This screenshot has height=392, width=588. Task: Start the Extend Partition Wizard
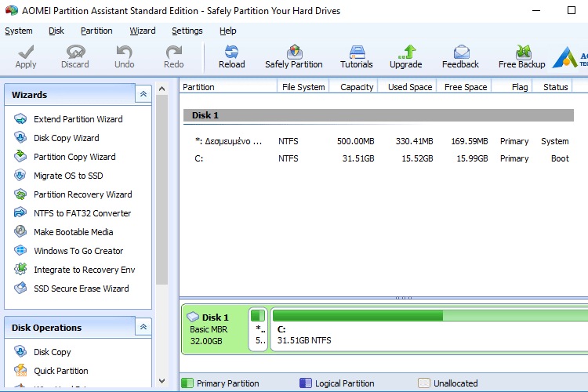(78, 119)
